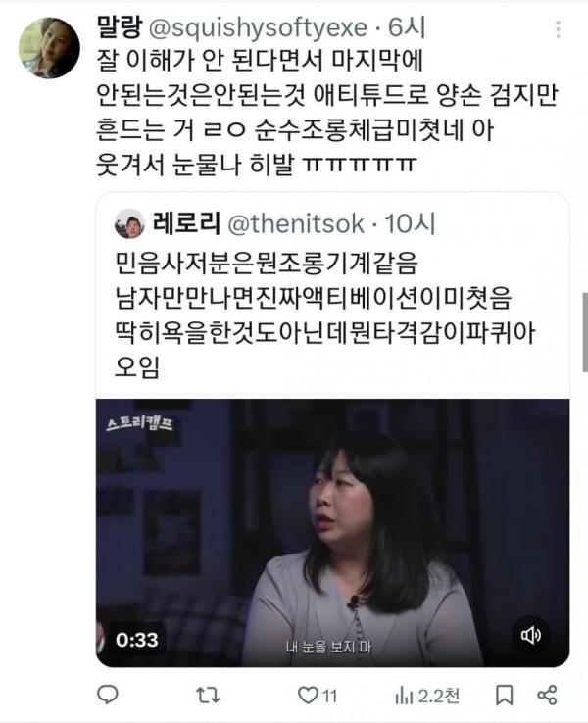This screenshot has height=723, width=588.
Task: Click the 10시 timestamp on the quoted tweet
Action: (x=411, y=224)
